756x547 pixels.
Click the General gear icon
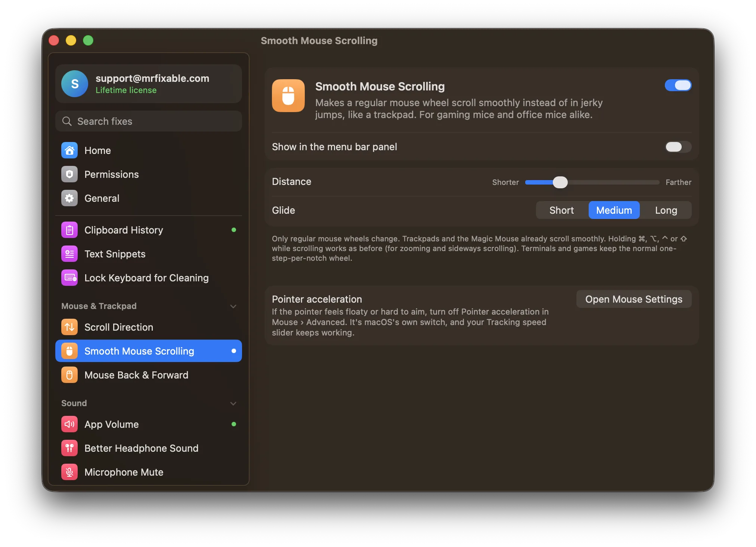click(x=69, y=198)
